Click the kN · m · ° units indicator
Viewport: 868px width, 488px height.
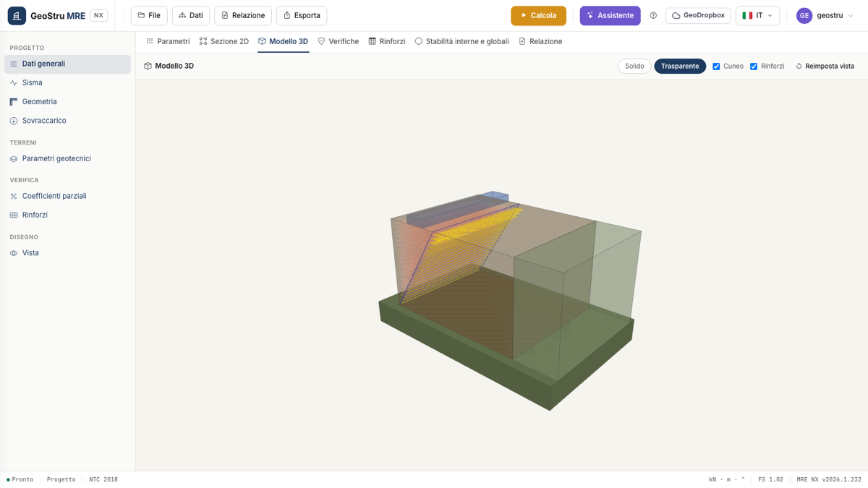727,479
